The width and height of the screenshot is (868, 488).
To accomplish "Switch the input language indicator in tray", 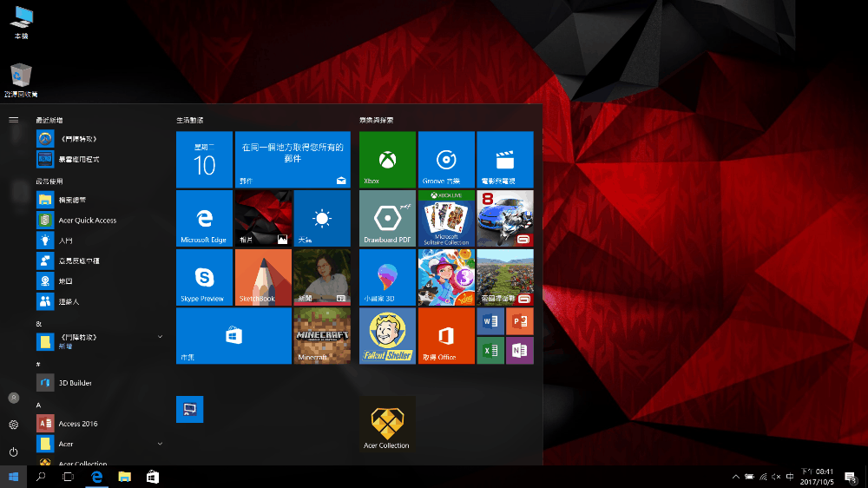I will pos(790,477).
